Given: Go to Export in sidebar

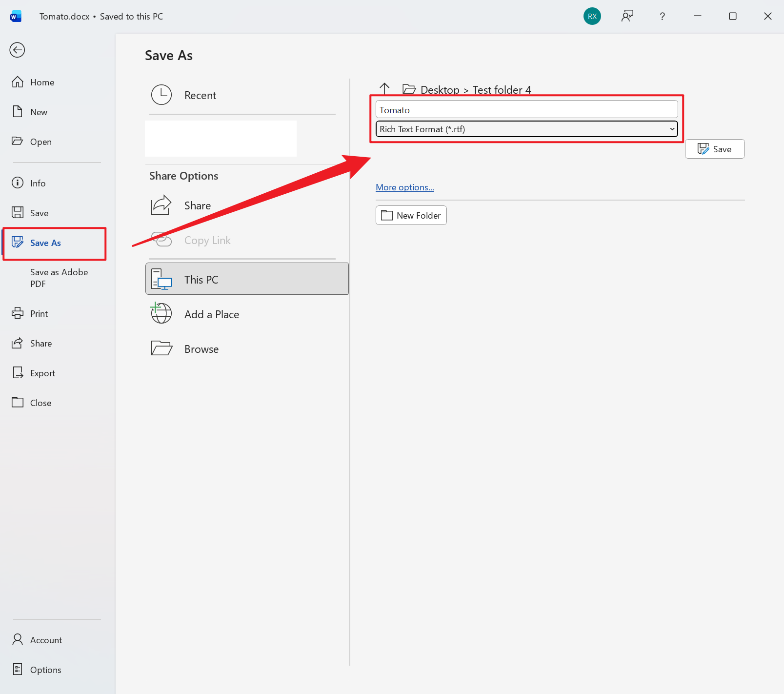Looking at the screenshot, I should [42, 373].
